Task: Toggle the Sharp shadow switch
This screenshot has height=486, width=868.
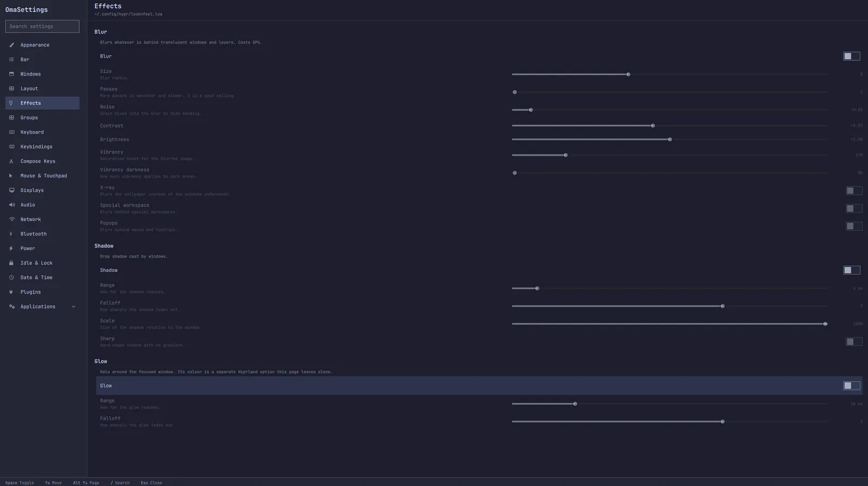Action: (x=854, y=342)
